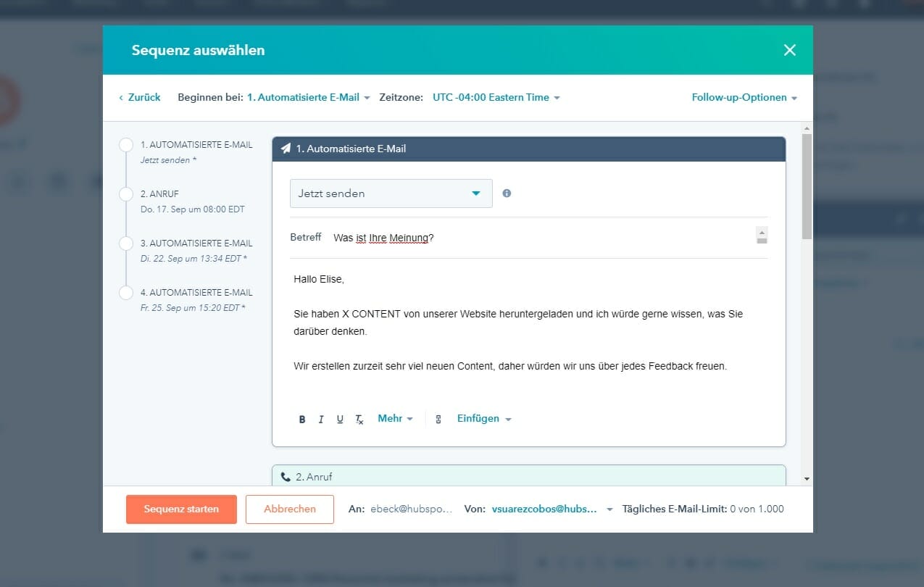Click the paper plane icon on 1. Automatisierte E-Mail
The image size is (924, 587).
(286, 149)
